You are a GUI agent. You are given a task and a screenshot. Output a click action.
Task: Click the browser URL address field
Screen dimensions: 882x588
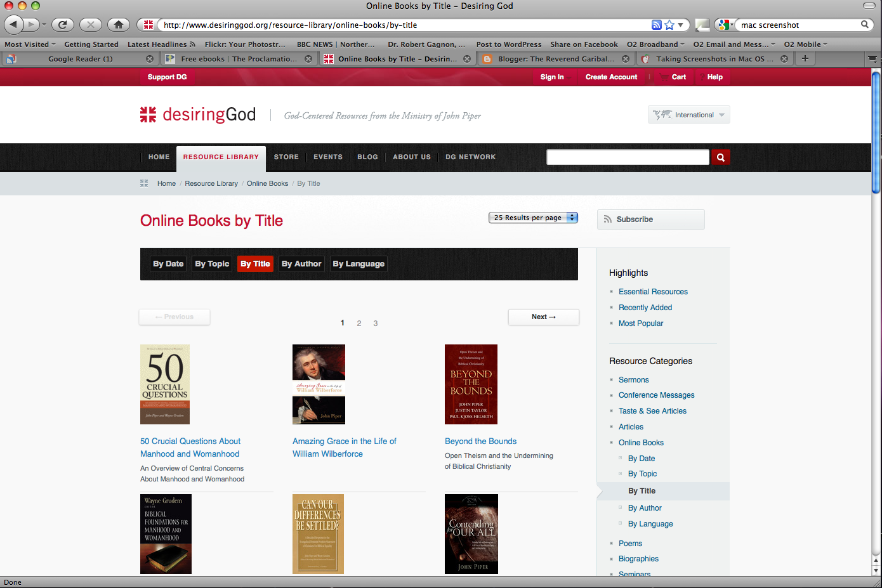point(406,25)
